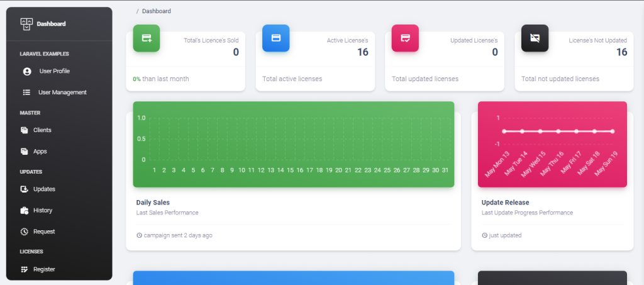The width and height of the screenshot is (644, 285).
Task: Click the May Mon 13 data point
Action: click(x=504, y=131)
